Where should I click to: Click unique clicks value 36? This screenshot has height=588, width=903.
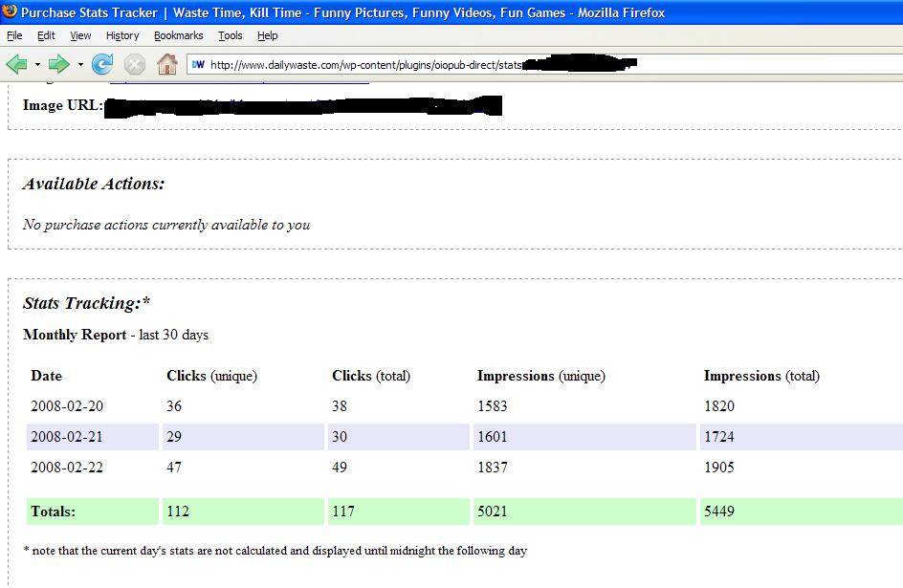pos(174,406)
